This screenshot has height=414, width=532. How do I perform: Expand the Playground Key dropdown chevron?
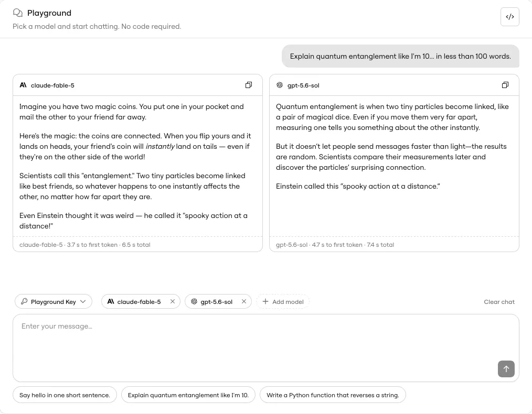point(83,301)
